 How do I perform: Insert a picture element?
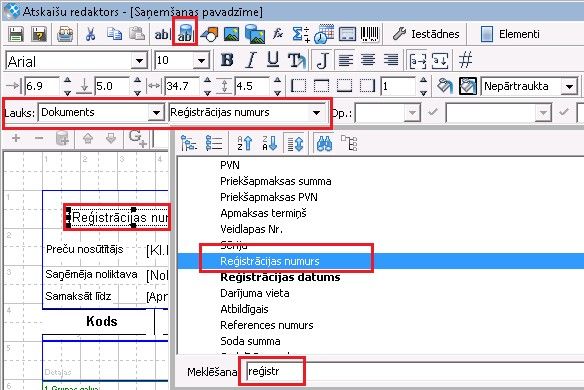coord(231,35)
